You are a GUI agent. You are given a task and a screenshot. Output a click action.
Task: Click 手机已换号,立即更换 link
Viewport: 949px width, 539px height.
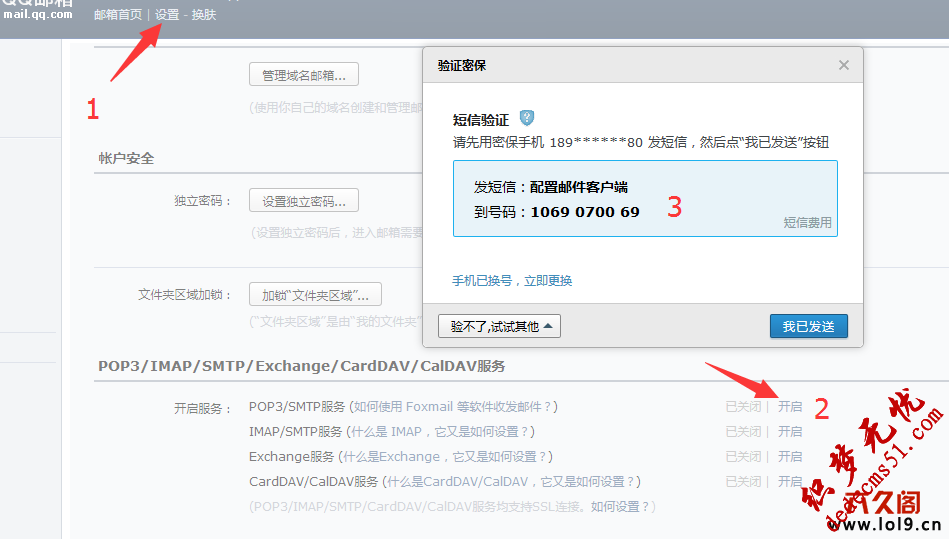512,280
